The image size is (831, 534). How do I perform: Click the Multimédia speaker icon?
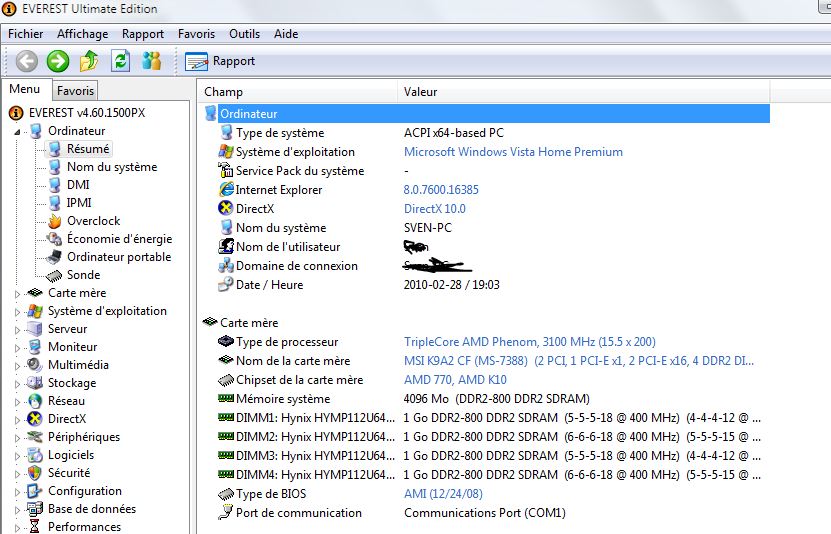tap(35, 365)
